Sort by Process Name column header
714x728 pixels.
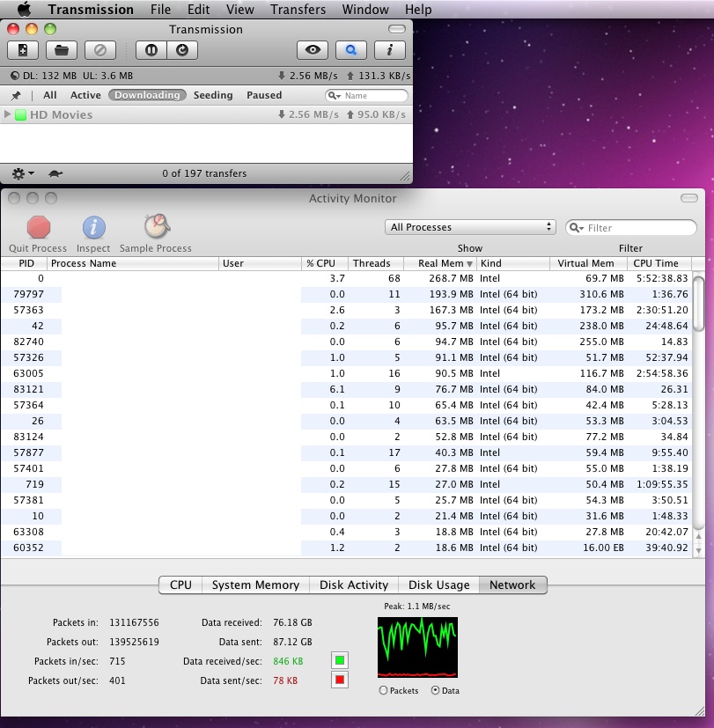click(133, 263)
